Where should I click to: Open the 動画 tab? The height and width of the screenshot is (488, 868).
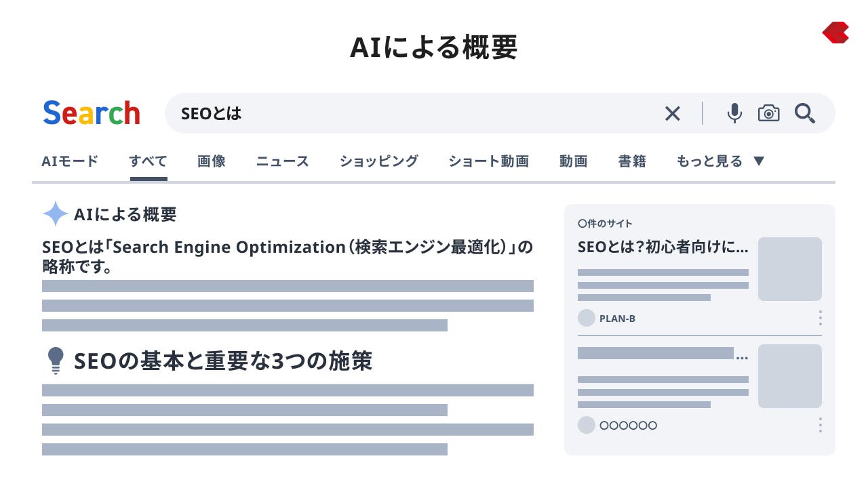point(573,161)
